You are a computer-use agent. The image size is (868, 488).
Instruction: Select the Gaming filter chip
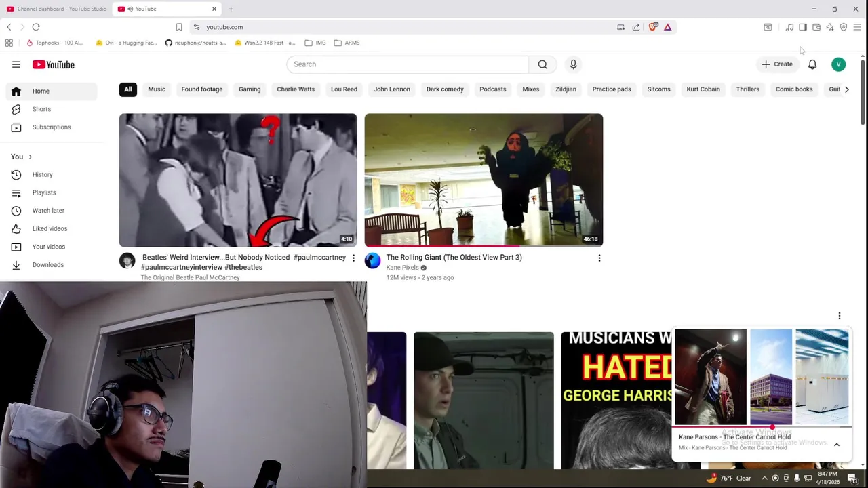250,89
